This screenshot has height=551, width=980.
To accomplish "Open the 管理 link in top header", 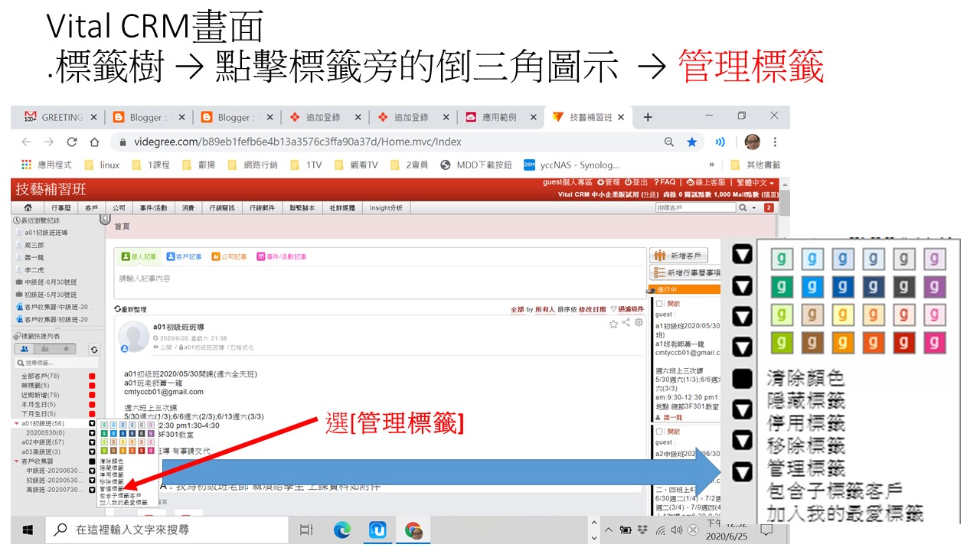I will click(607, 183).
